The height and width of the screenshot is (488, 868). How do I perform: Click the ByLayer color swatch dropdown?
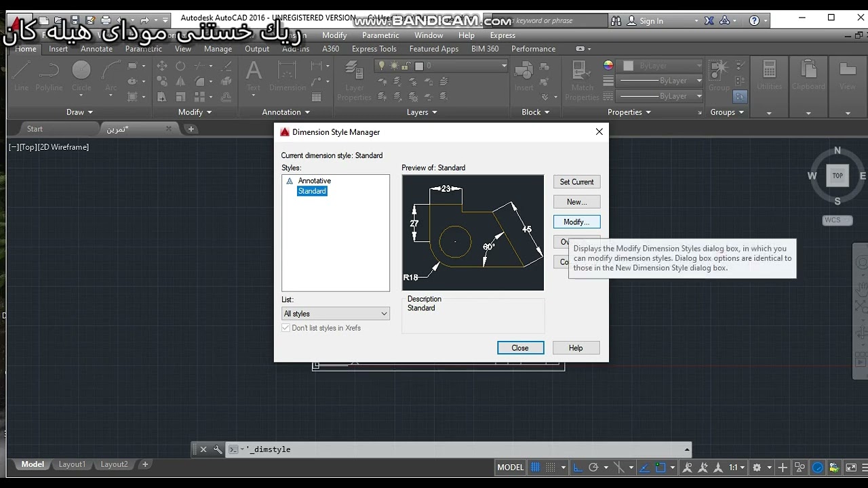pyautogui.click(x=662, y=66)
